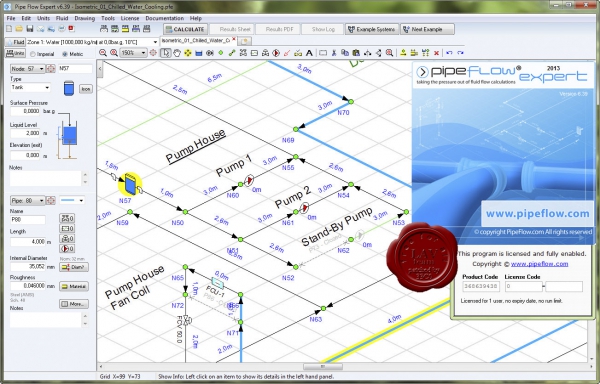This screenshot has height=384, width=600.
Task: Click the Internal Diameter input field
Action: click(x=28, y=267)
